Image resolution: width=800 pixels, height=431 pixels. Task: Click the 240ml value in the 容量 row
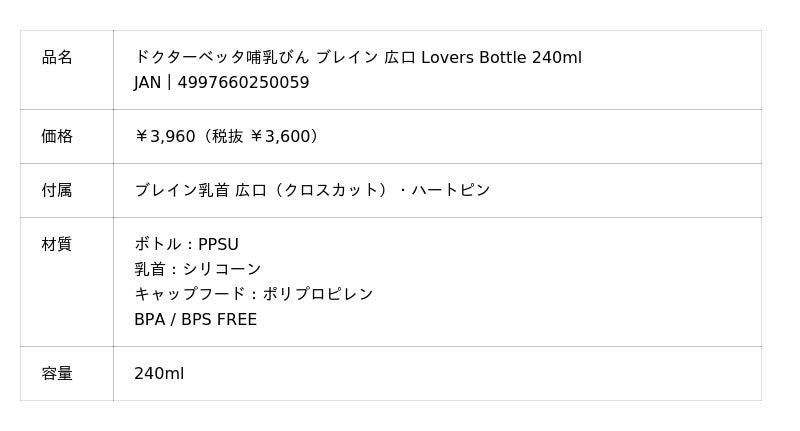(x=159, y=374)
